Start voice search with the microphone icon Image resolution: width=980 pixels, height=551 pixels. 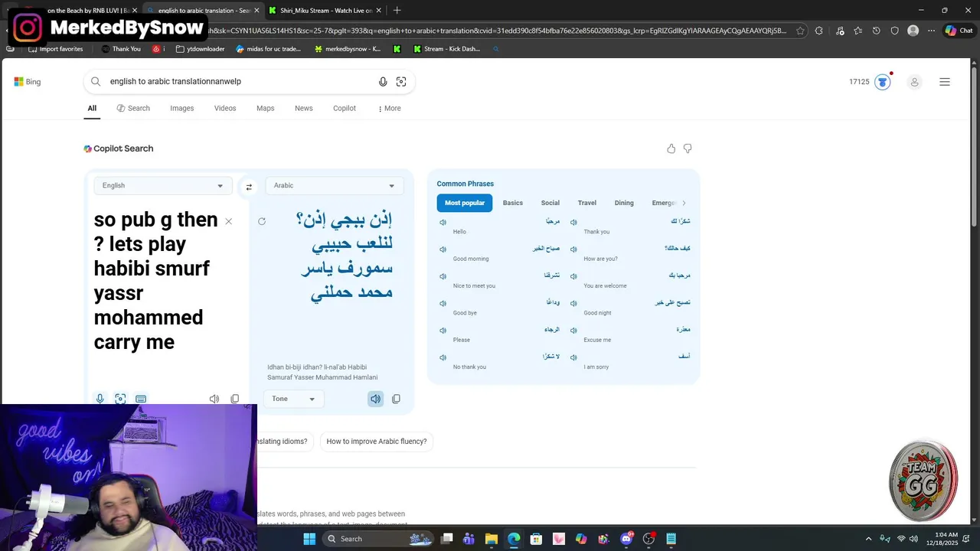coord(383,82)
